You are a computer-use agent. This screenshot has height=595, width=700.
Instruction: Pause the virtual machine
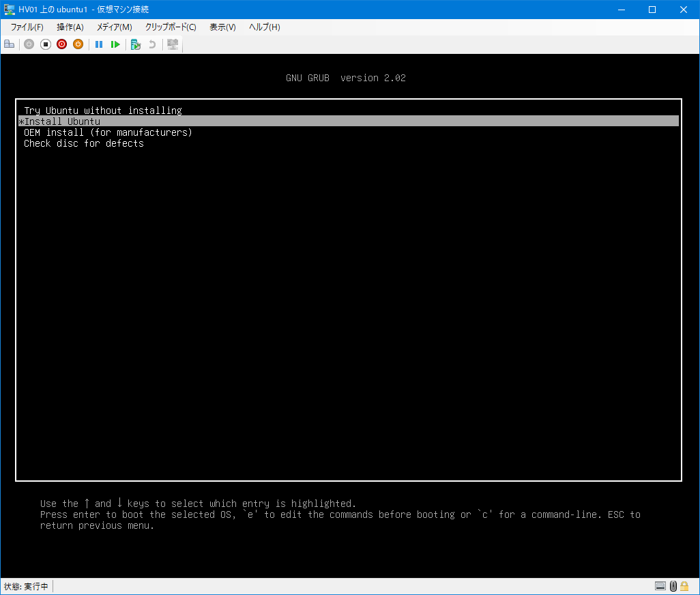99,44
